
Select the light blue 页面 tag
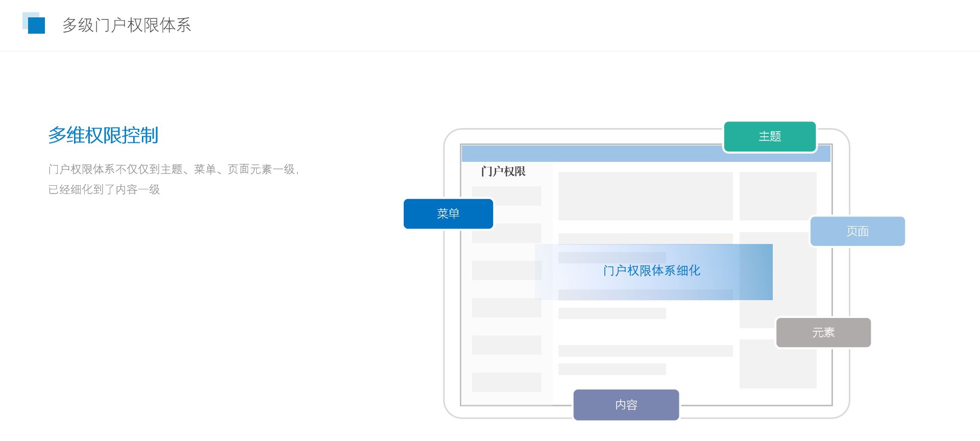pos(857,231)
